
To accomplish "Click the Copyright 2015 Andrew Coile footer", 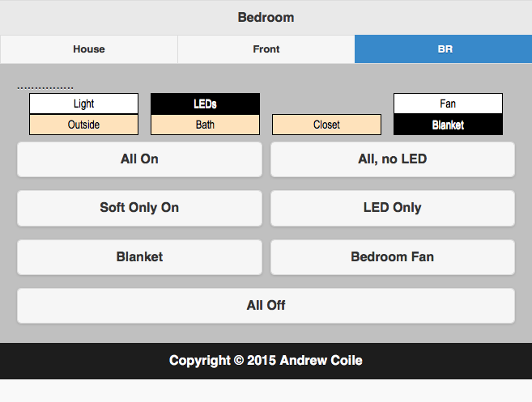I will coord(266,361).
